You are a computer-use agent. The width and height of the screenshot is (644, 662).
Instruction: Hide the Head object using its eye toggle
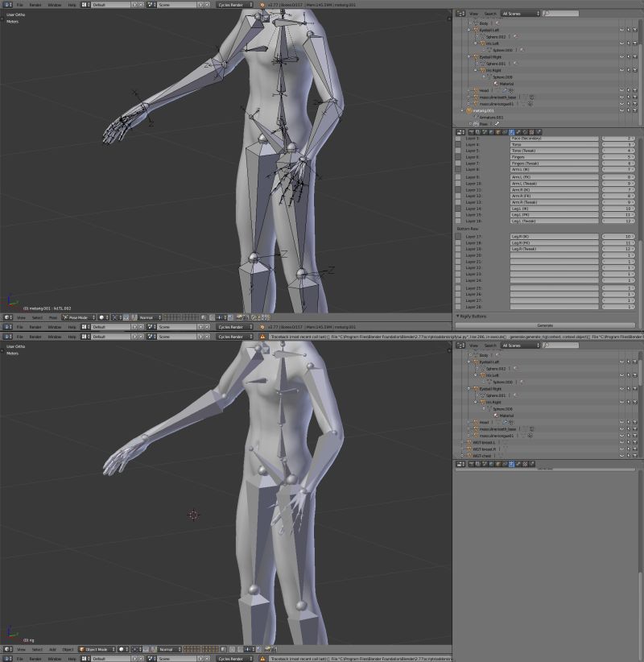pyautogui.click(x=621, y=90)
